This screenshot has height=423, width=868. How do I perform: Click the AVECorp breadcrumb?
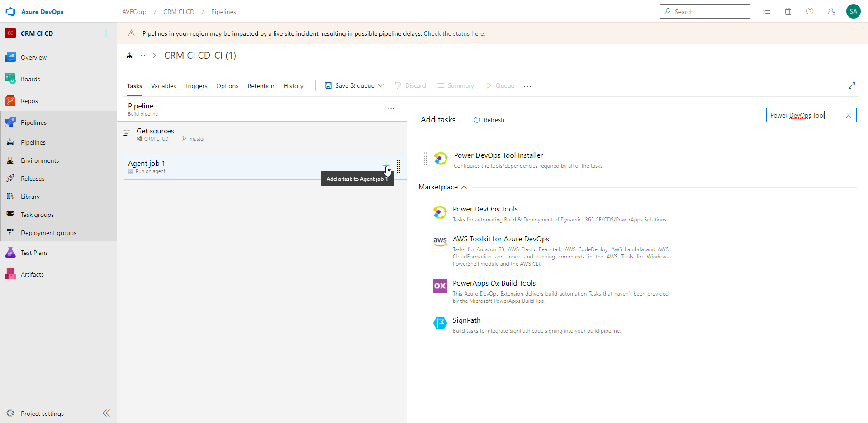(134, 12)
